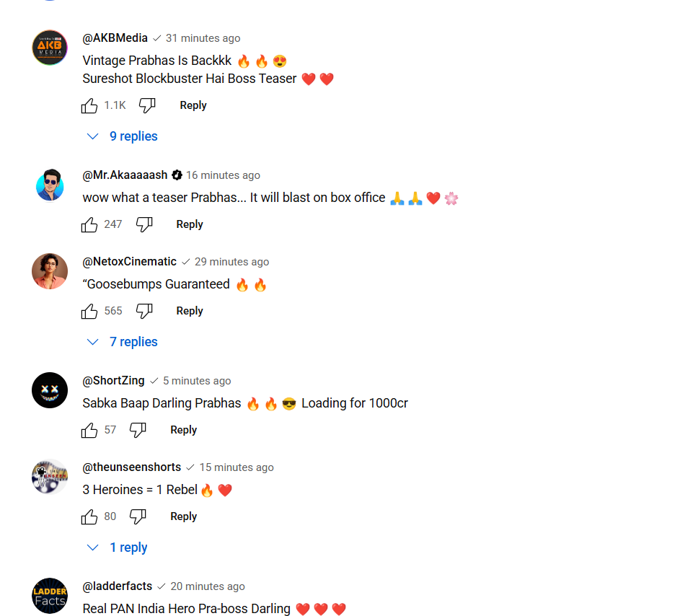Dislike the NetoxCinematic comment

[x=144, y=311]
